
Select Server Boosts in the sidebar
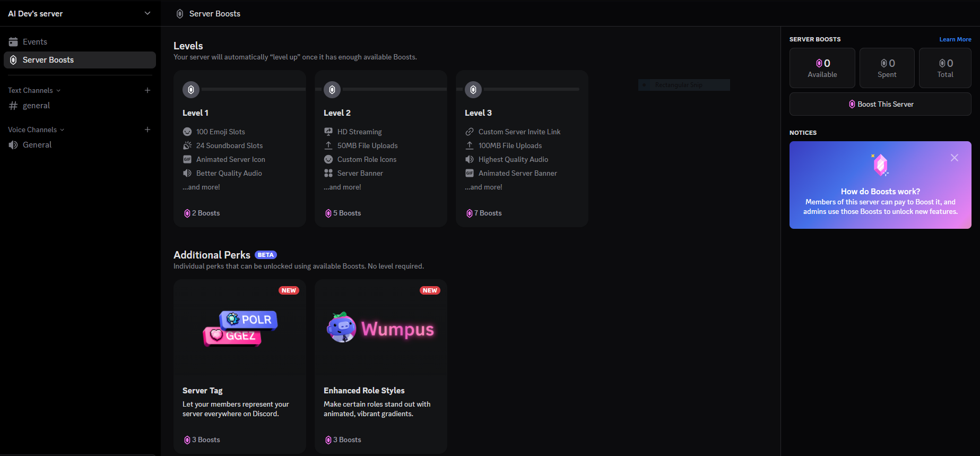click(x=80, y=60)
